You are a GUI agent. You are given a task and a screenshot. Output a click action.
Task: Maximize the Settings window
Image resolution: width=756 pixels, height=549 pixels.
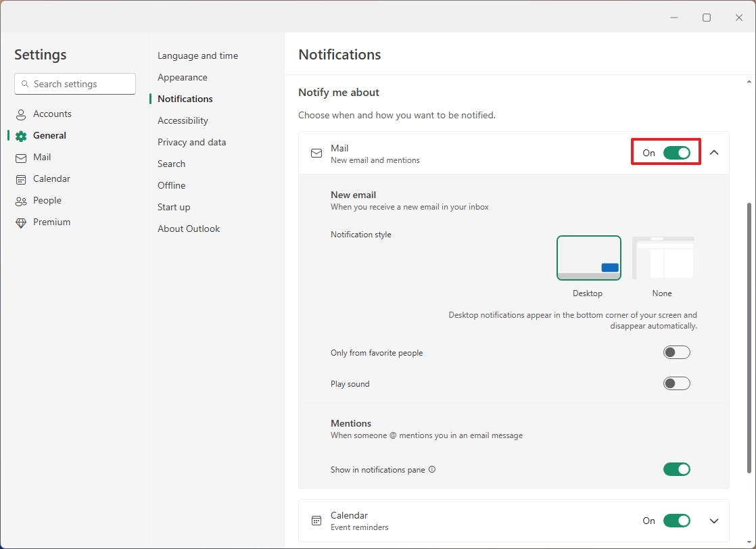[x=707, y=18]
